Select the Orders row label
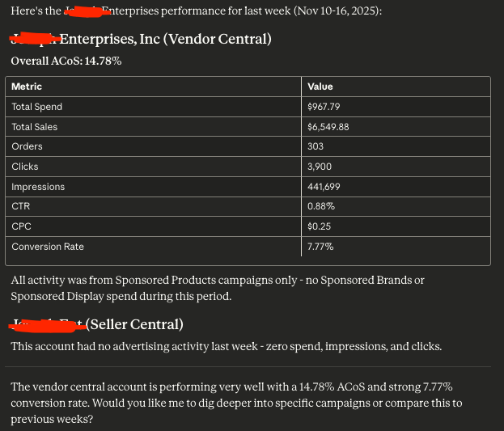 [27, 146]
